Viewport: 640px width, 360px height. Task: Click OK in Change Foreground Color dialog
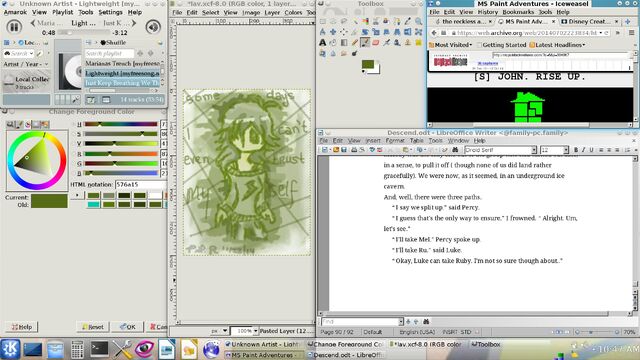[x=128, y=327]
